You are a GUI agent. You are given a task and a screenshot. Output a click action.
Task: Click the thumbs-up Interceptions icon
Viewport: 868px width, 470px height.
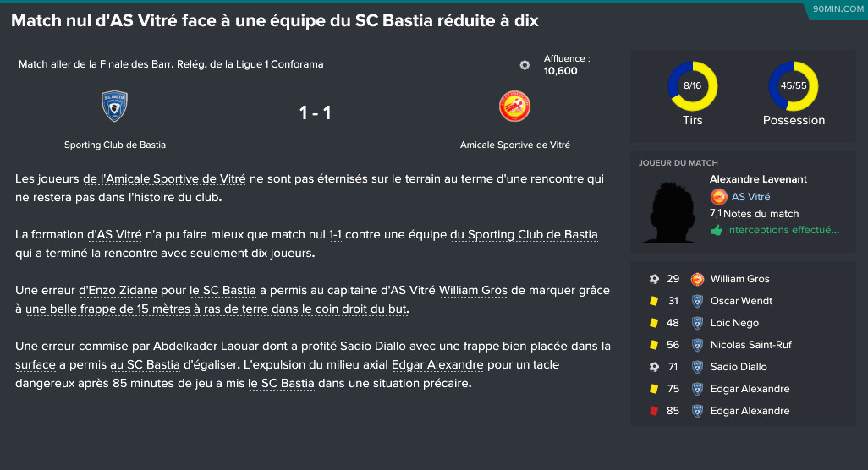pos(717,230)
